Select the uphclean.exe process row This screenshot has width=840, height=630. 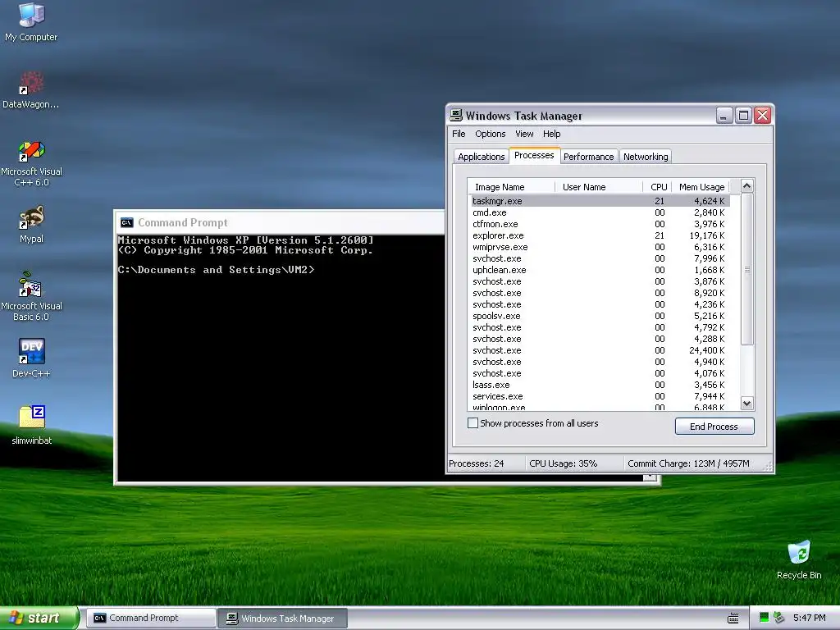tap(600, 270)
